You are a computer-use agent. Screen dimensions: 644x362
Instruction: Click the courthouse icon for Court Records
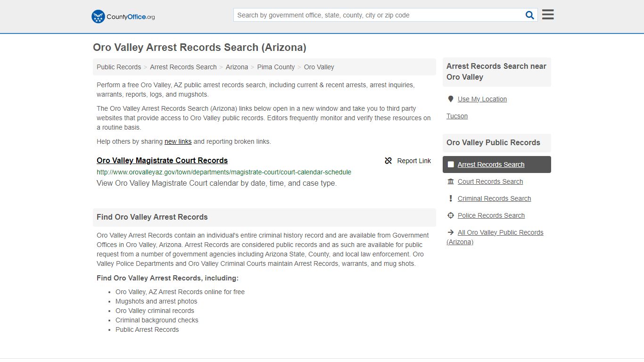point(451,181)
